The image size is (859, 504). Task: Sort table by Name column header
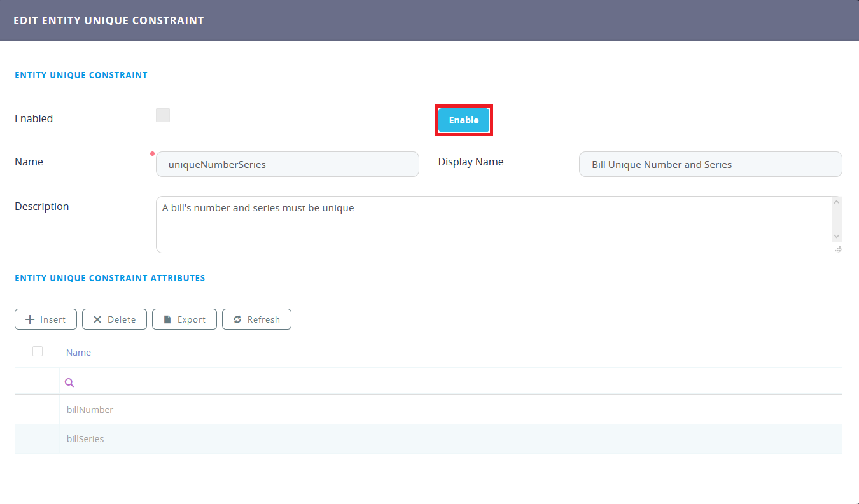click(78, 353)
